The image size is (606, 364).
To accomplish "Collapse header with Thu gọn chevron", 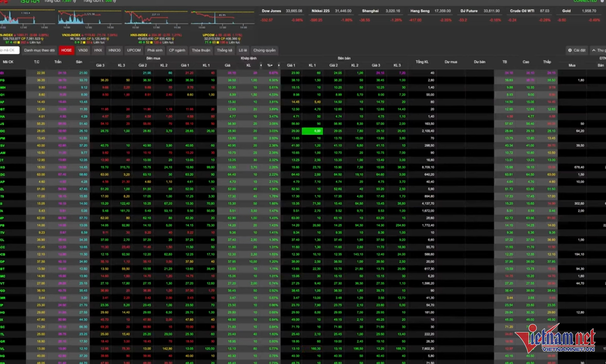I will coord(598,50).
